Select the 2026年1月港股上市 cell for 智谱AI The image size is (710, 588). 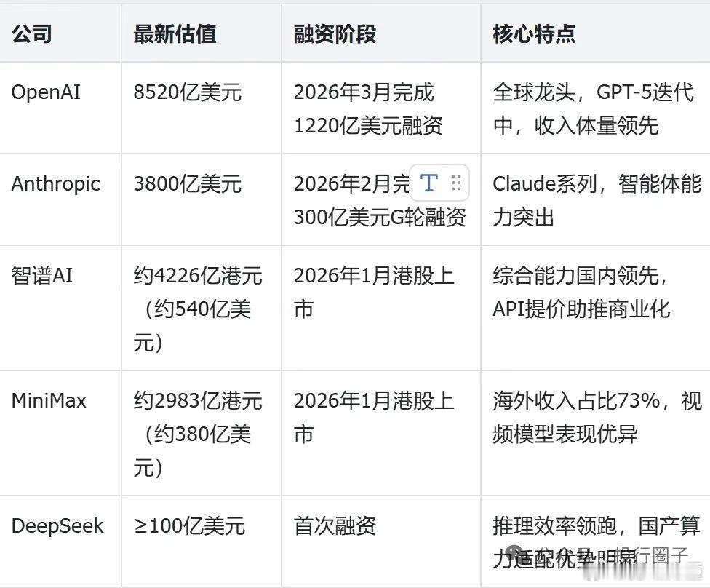pos(373,291)
